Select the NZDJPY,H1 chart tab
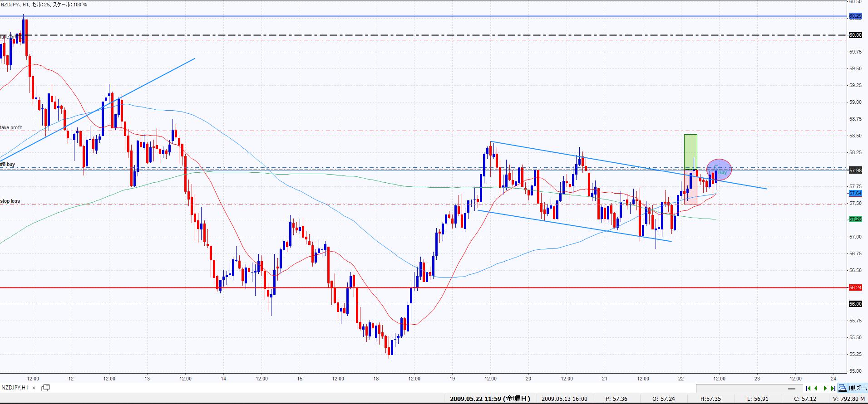Viewport: 868px width, 404px height. coord(15,388)
